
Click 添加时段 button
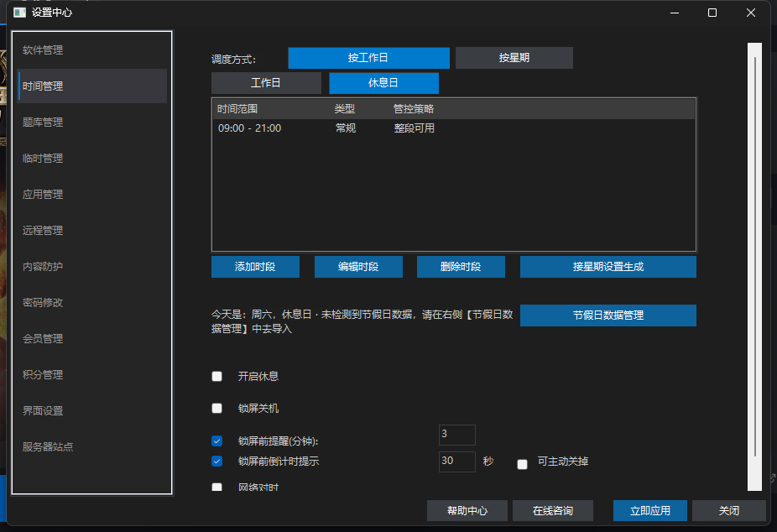[255, 267]
